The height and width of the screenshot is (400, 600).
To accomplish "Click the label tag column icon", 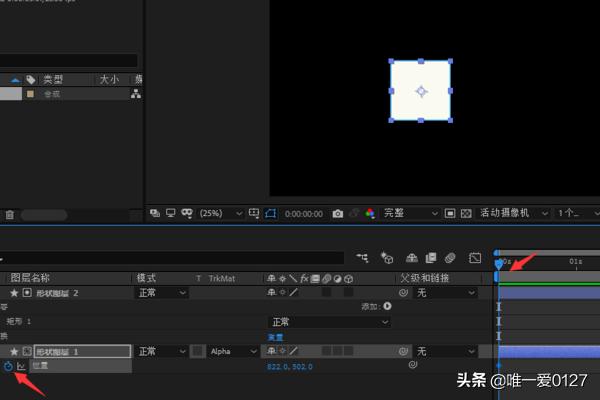I will [x=31, y=80].
